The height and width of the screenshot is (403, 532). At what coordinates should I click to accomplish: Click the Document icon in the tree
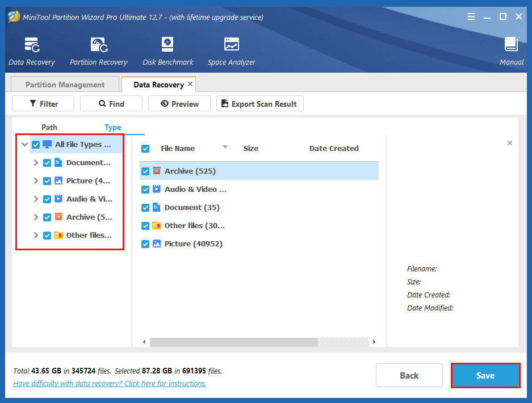tap(58, 162)
